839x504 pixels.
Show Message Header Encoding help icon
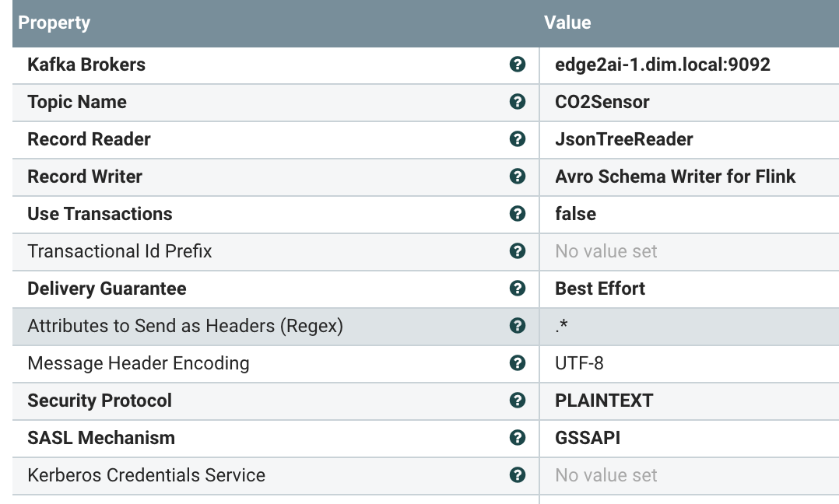(x=517, y=363)
